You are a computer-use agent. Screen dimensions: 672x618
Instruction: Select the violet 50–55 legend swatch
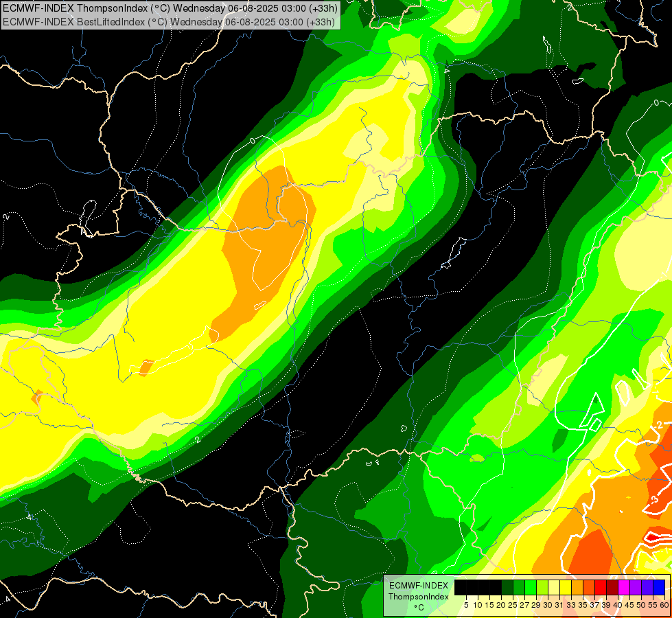[x=647, y=588]
